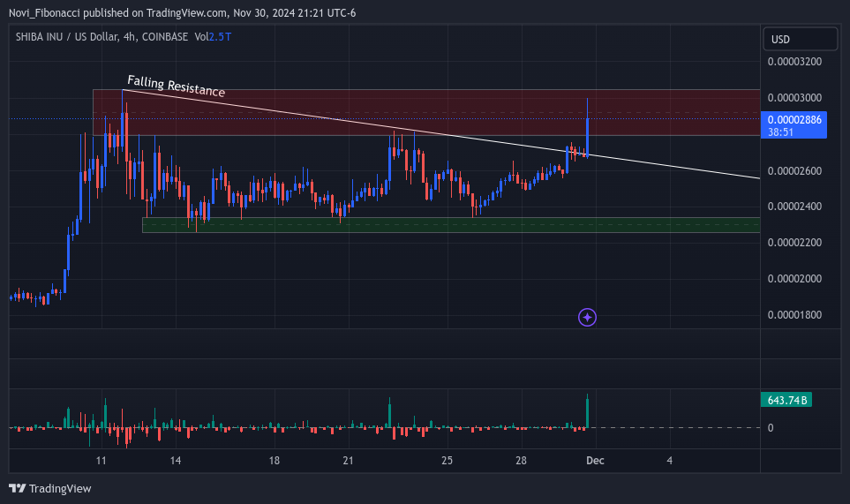
Task: Click the USD currency selector box
Action: (x=800, y=39)
